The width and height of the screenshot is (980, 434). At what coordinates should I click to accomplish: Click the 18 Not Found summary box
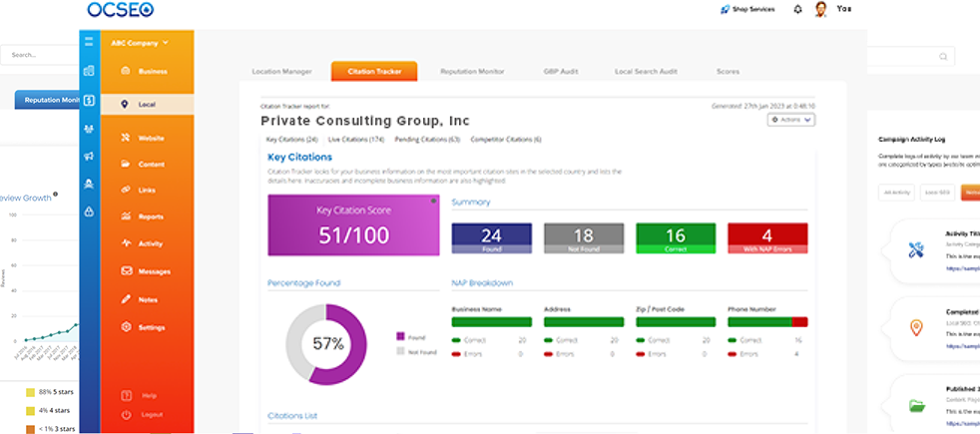(x=584, y=237)
